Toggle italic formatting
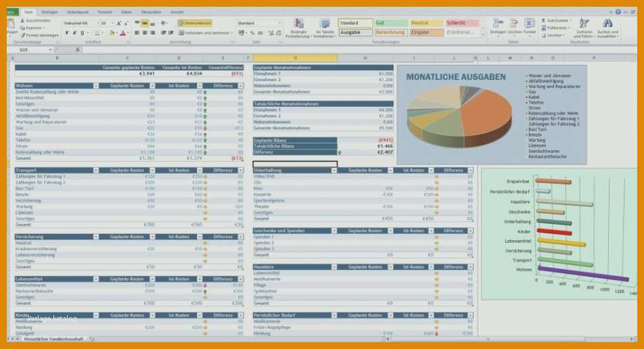The height and width of the screenshot is (349, 644). coord(74,33)
